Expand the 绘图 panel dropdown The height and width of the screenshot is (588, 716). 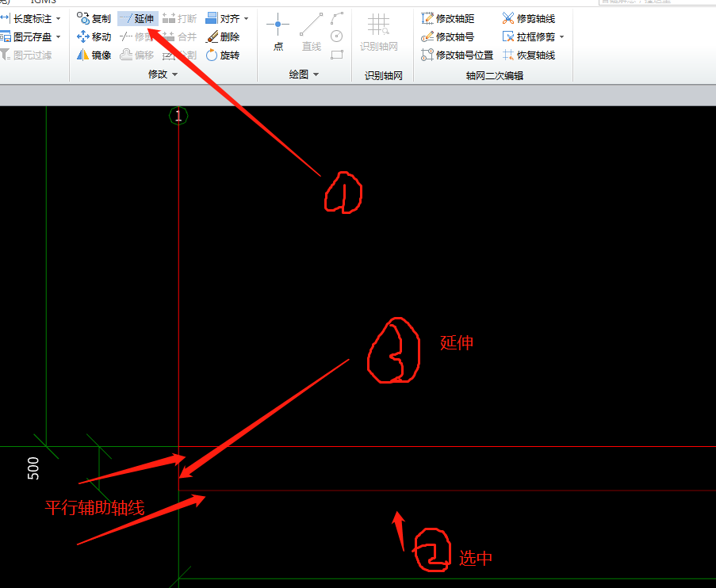point(316,74)
